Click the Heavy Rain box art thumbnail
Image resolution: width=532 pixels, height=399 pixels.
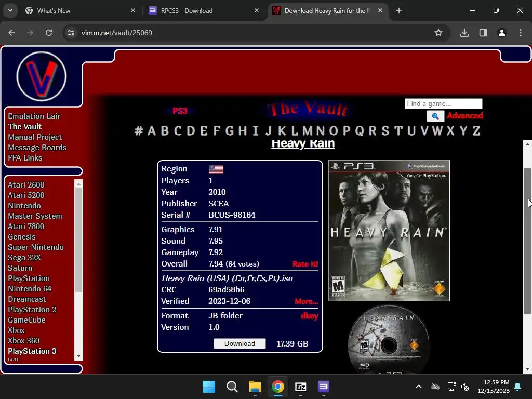[389, 231]
